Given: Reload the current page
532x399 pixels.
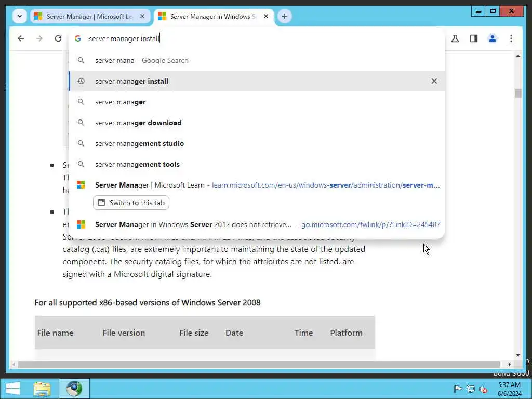Looking at the screenshot, I should click(x=58, y=38).
